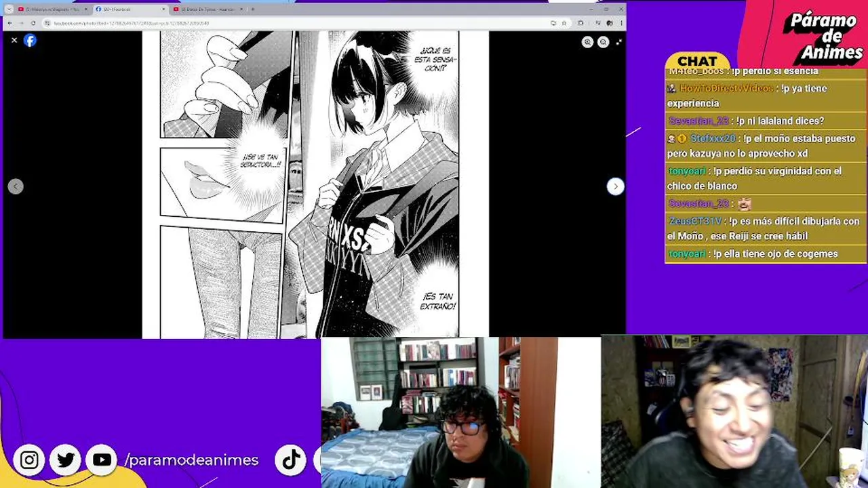Click the CHAT header label
The height and width of the screenshot is (488, 868).
697,61
